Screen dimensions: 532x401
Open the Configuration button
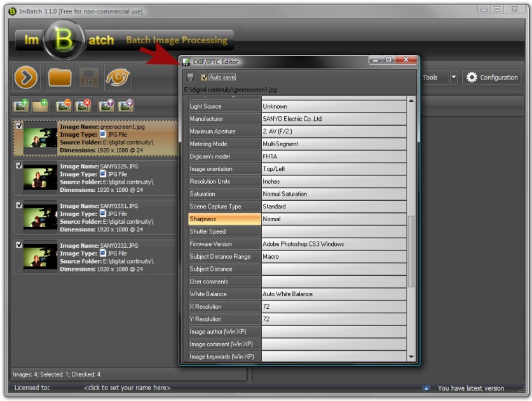492,78
